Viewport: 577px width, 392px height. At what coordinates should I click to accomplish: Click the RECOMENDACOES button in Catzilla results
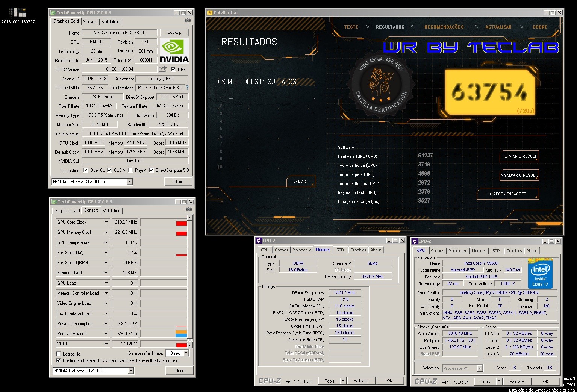pos(508,194)
